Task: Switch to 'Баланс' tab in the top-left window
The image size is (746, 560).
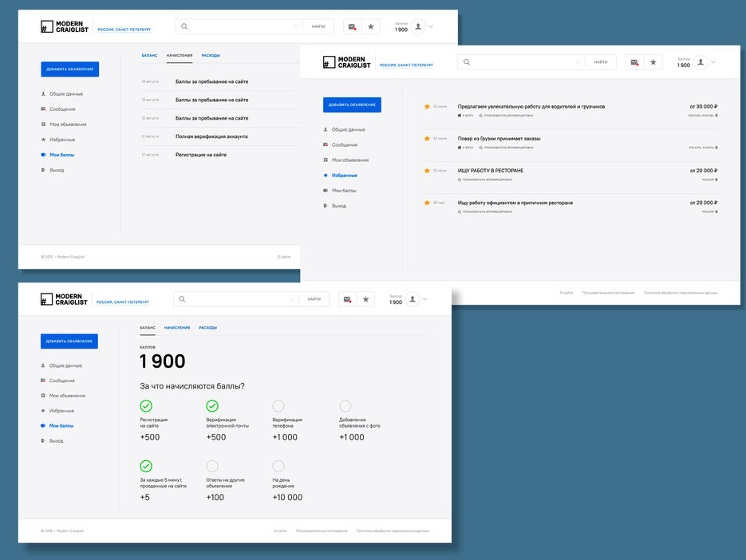Action: (149, 56)
